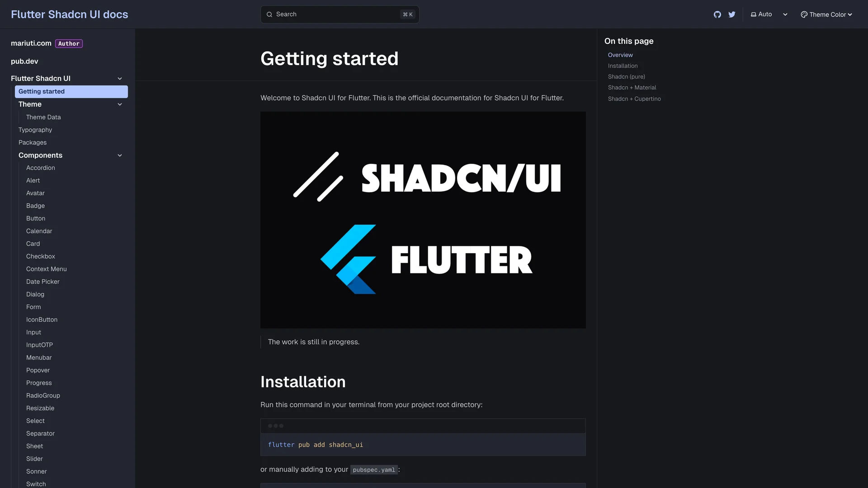
Task: Open the GitHub repository icon
Action: point(717,14)
